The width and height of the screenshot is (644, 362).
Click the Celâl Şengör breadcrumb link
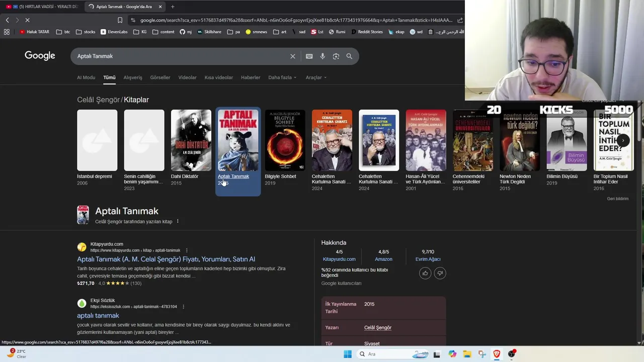pos(98,100)
